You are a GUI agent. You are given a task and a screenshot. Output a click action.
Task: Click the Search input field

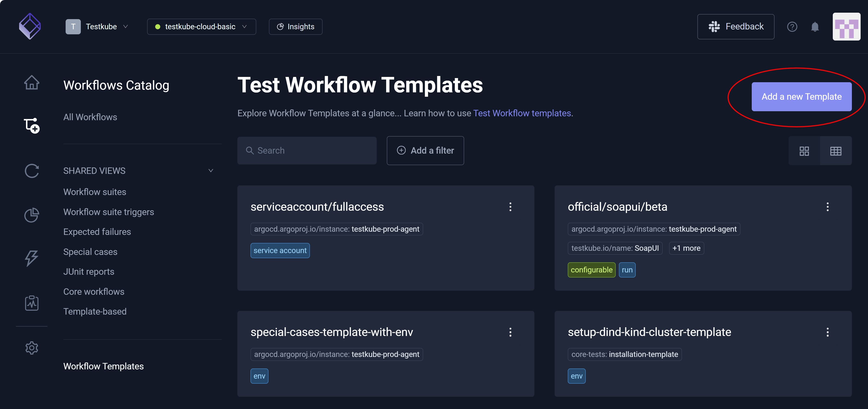coord(307,150)
